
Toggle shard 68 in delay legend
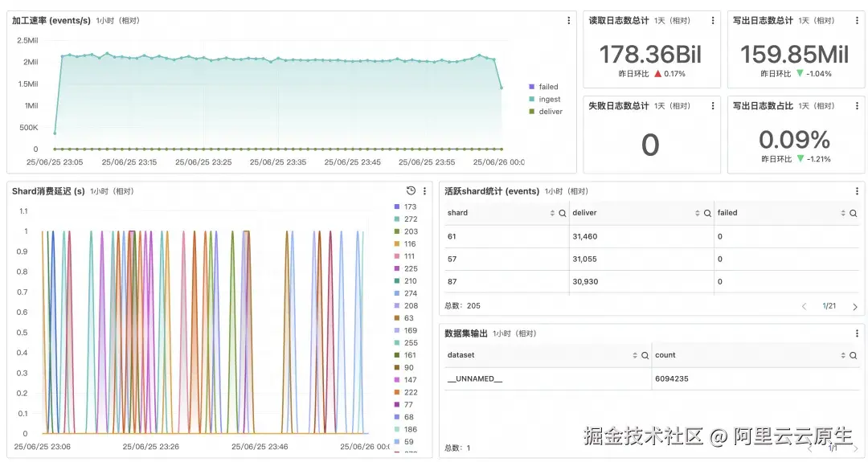404,417
